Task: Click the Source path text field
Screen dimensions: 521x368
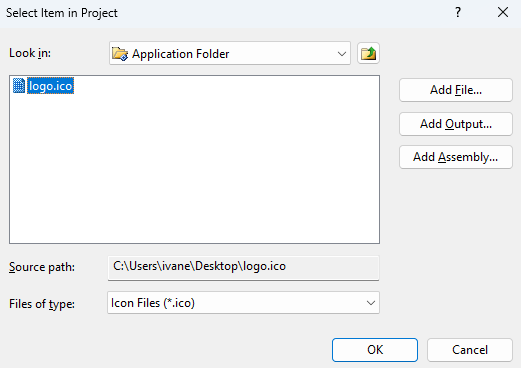Action: [243, 268]
